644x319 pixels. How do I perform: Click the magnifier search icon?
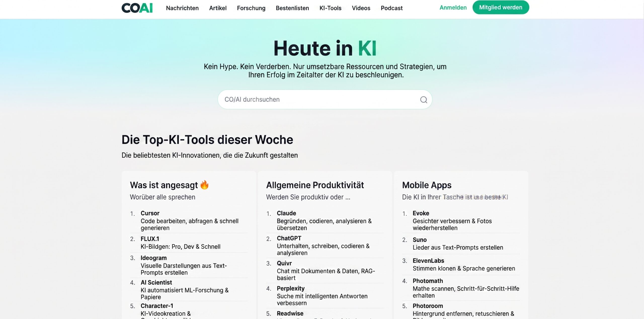click(424, 100)
